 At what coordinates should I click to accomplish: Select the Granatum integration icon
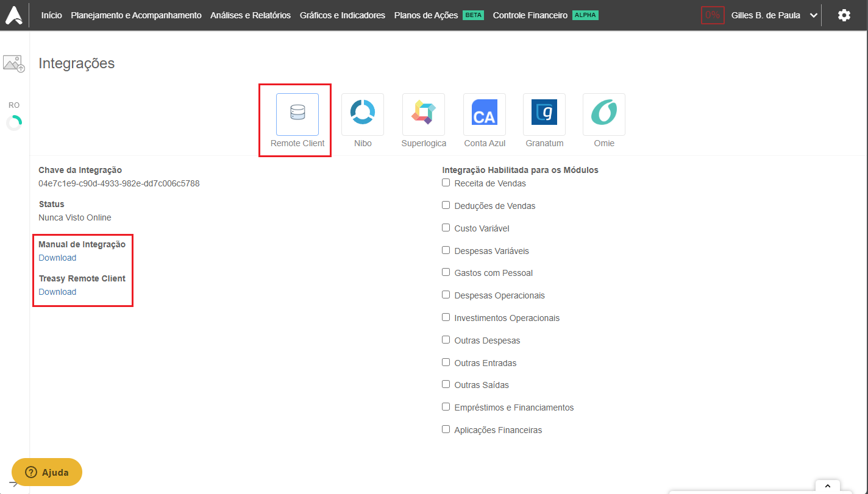(x=544, y=115)
